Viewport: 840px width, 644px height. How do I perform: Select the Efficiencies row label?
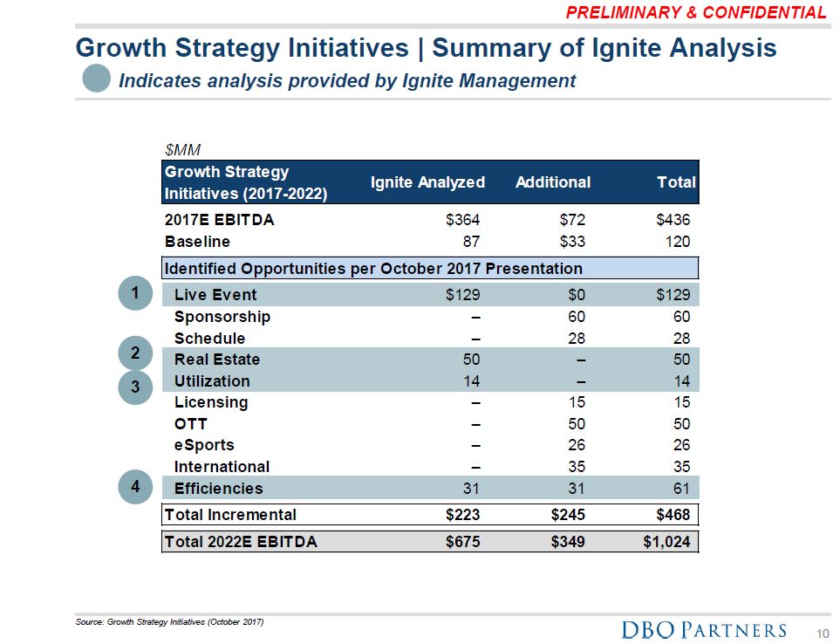(x=218, y=489)
